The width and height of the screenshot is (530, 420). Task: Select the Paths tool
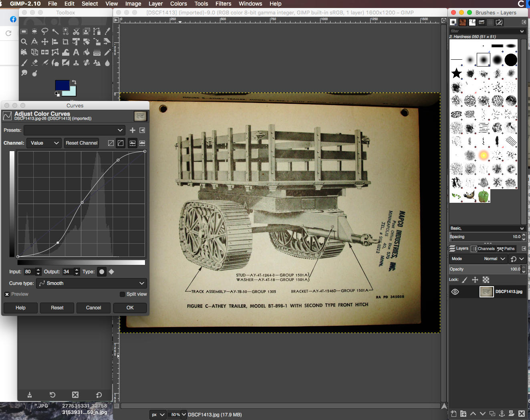point(97,31)
